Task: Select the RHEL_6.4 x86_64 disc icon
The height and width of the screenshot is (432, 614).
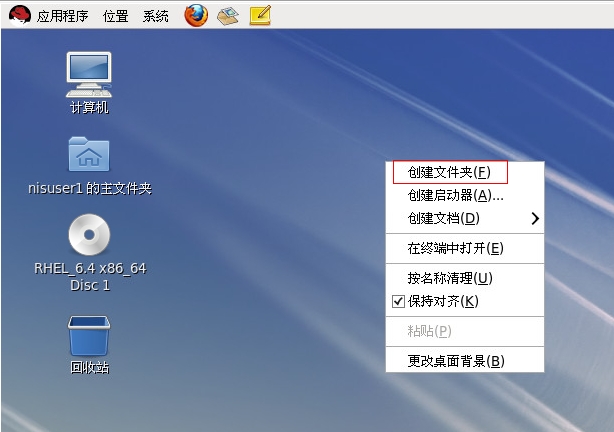Action: [x=89, y=234]
